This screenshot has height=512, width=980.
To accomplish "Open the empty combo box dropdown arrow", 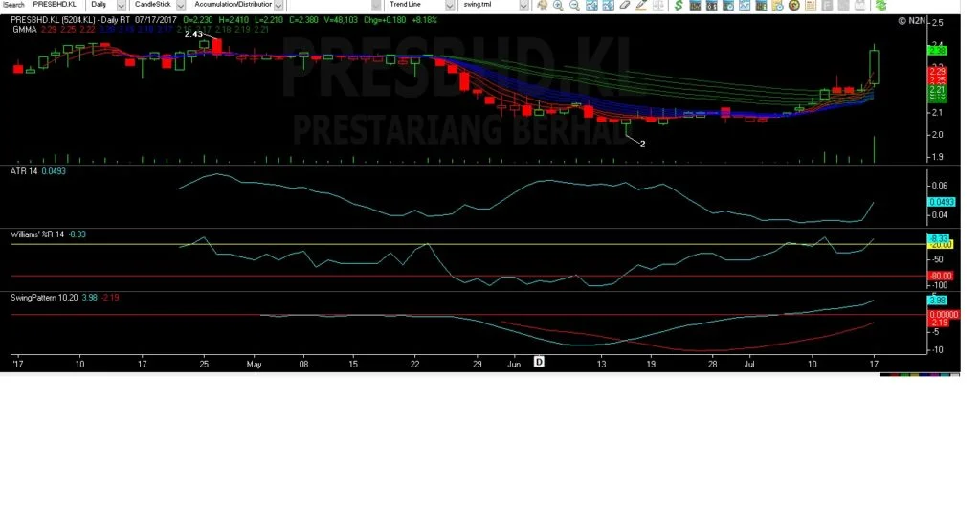I will click(376, 5).
